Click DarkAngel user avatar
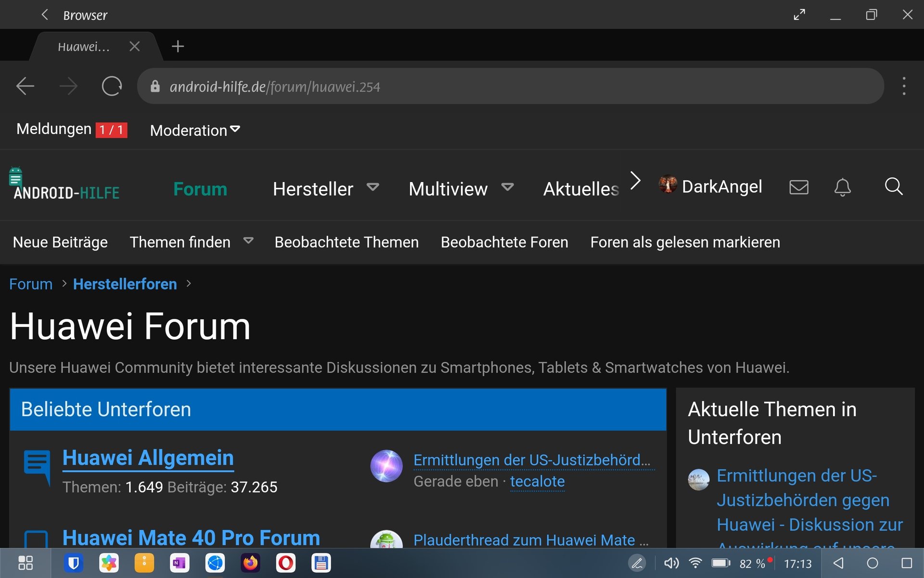Viewport: 924px width, 578px height. pos(667,184)
